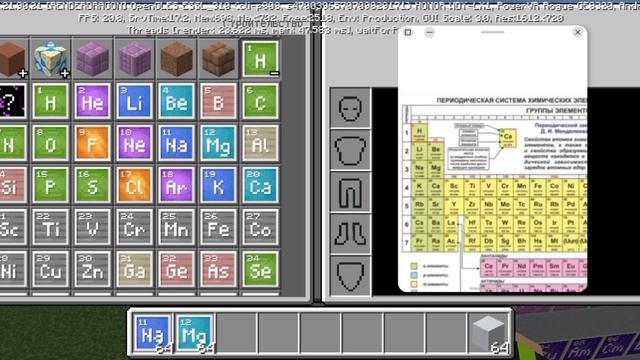Click the Ca legend cell in periodic table image
The image size is (640, 360).
coord(508,138)
